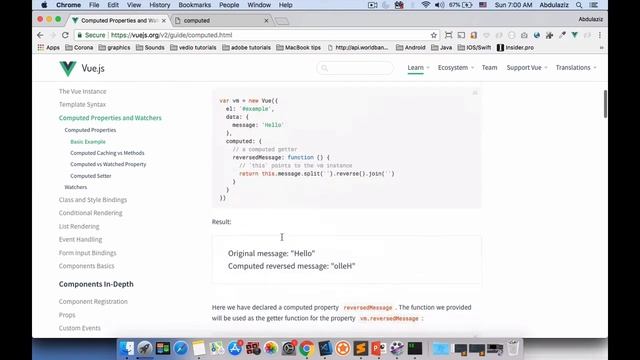Open Conditional Rendering guide
640x360 pixels.
(91, 213)
